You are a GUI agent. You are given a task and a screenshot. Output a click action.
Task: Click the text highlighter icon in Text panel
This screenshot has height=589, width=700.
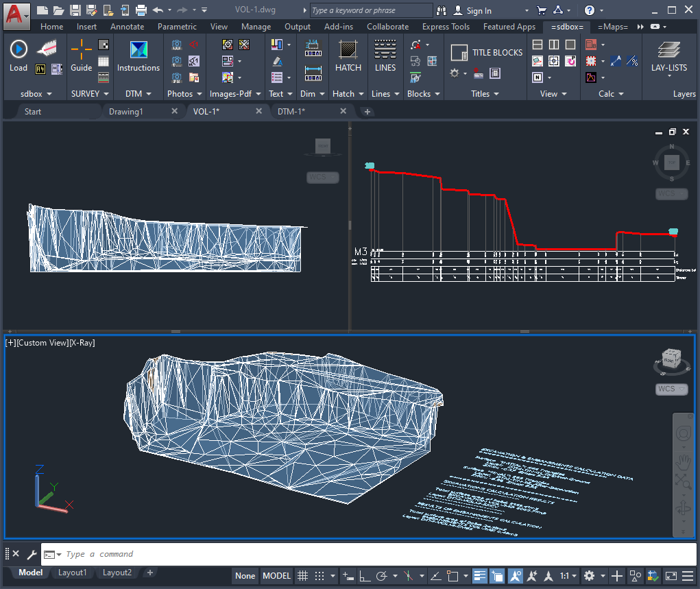pyautogui.click(x=277, y=61)
